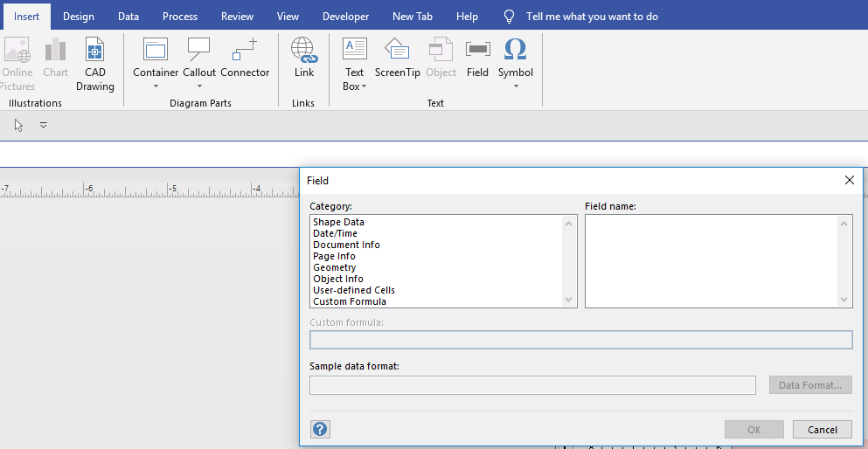Expand the Container dropdown
Screen dimensions: 868x449
(x=156, y=86)
